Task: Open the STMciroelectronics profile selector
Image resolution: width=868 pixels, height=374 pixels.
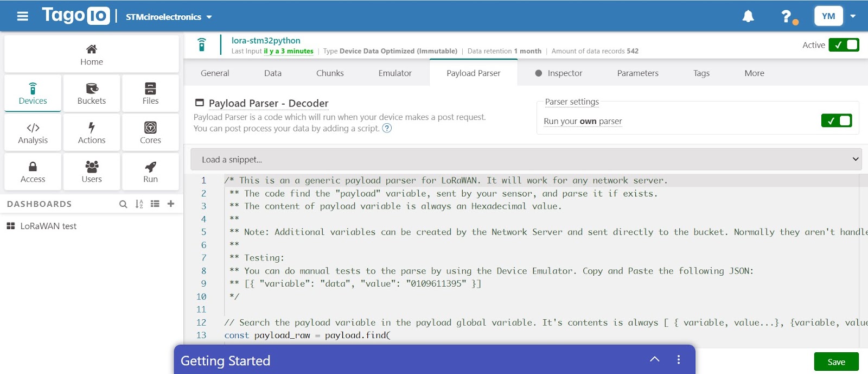Action: coord(169,17)
